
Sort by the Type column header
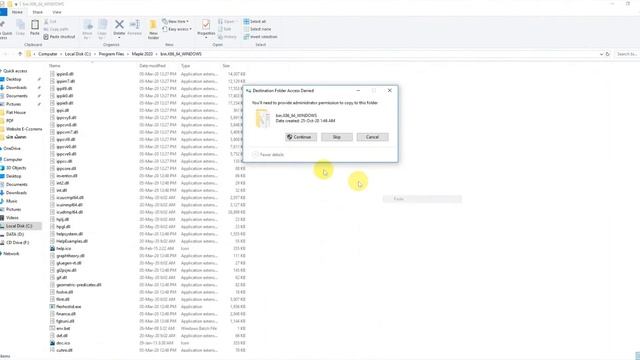coord(185,66)
